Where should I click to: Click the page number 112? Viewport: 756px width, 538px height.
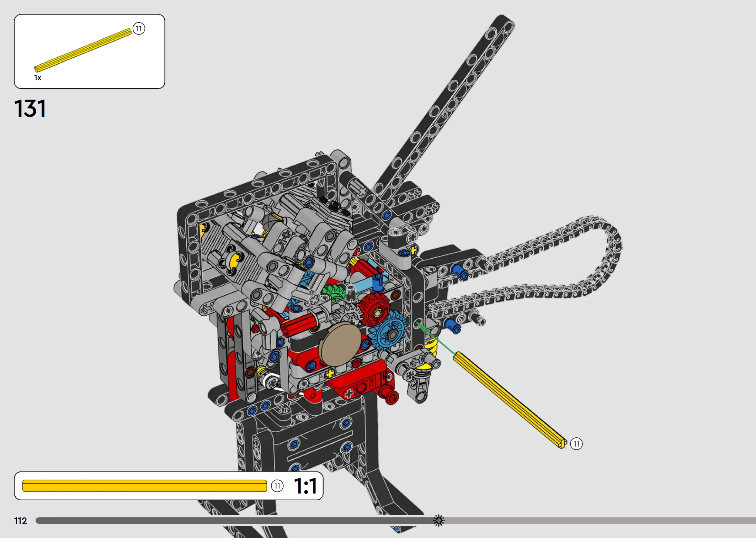(x=21, y=521)
